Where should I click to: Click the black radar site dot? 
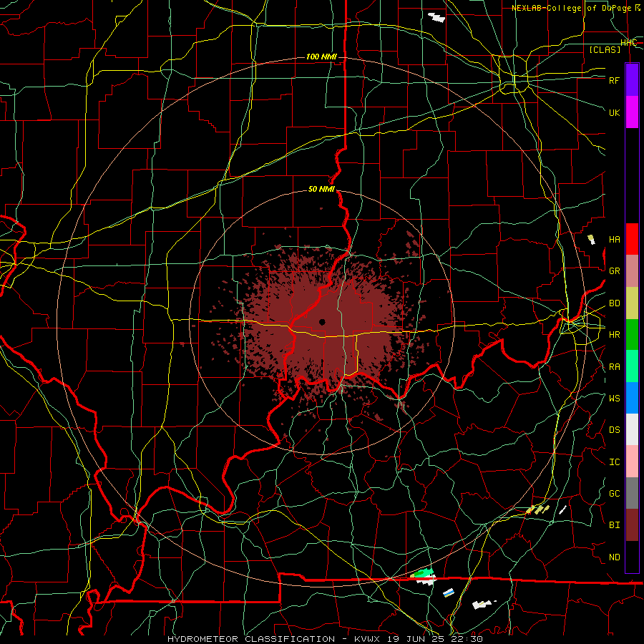click(322, 322)
